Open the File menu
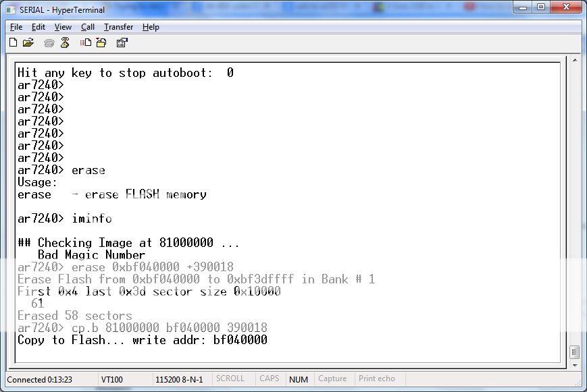The image size is (587, 392). [16, 27]
